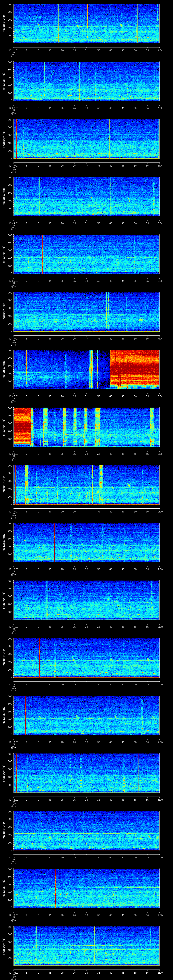The width and height of the screenshot is (173, 980).
Task: Click the '12:11:00' start time label
Action: (13, 627)
